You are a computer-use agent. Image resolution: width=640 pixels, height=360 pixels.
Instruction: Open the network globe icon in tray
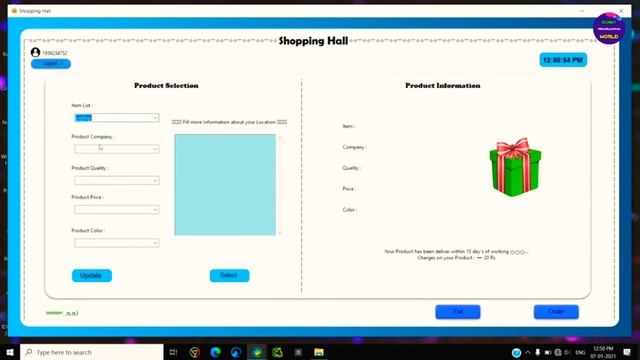pyautogui.click(x=558, y=352)
